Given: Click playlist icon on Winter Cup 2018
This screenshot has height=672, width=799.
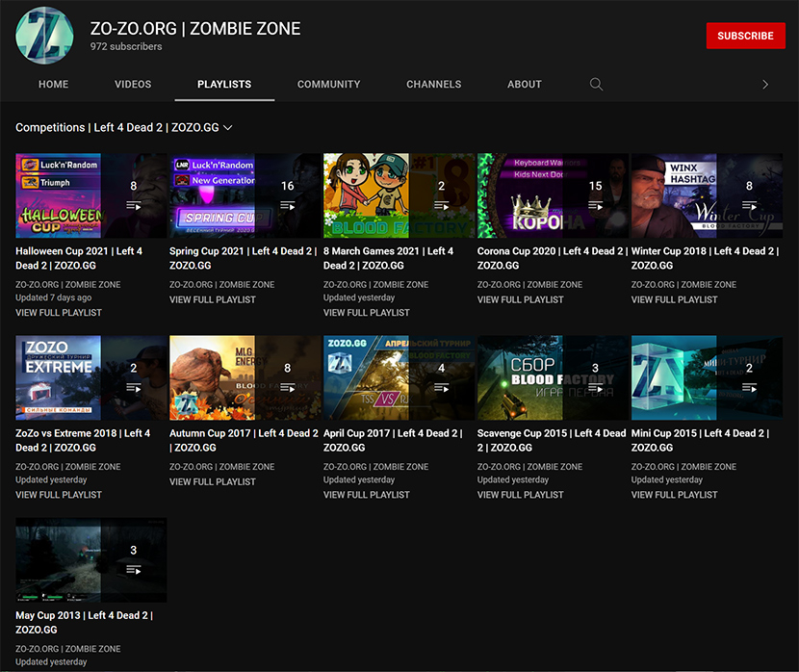Looking at the screenshot, I should tap(749, 205).
